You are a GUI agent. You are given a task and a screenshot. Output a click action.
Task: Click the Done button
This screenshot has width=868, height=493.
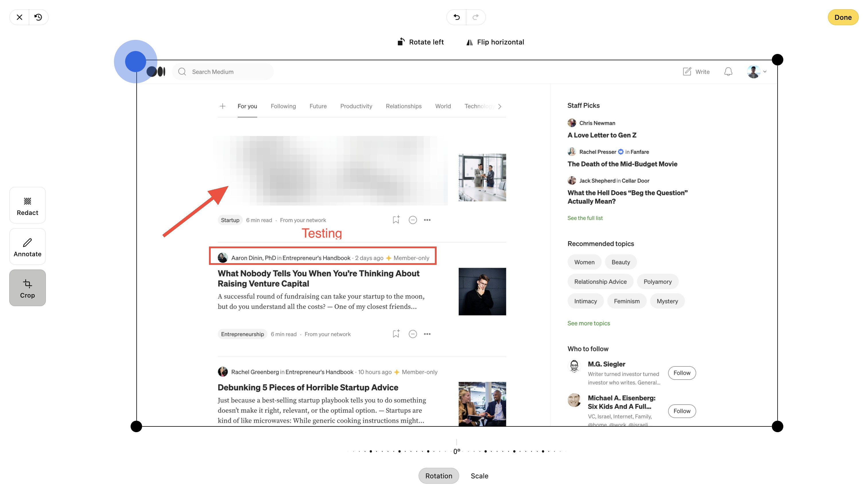tap(843, 17)
